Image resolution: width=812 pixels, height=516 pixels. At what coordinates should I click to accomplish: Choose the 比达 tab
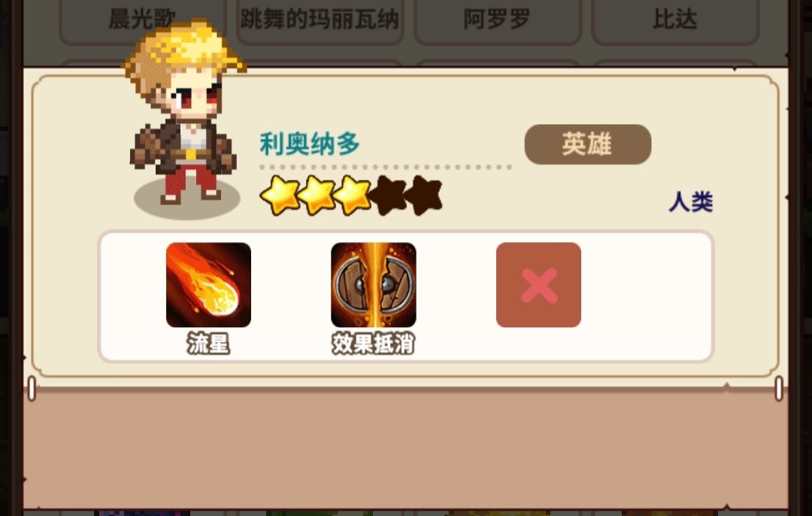coord(674,21)
